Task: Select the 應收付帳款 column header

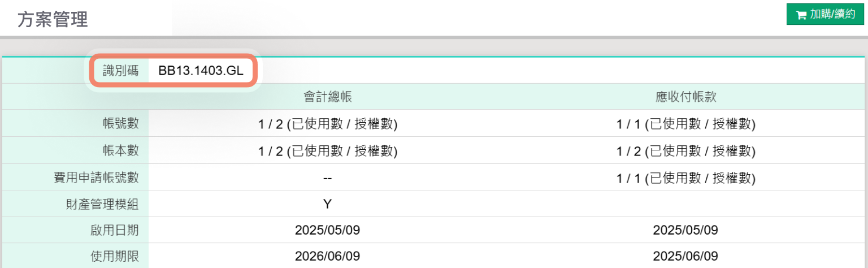Action: click(685, 97)
